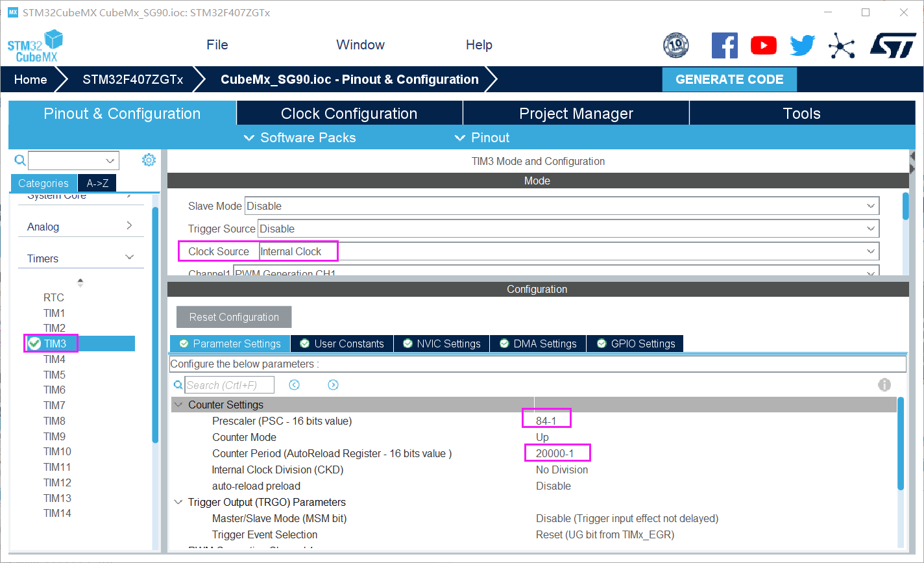Open the categories settings gear icon
The height and width of the screenshot is (563, 924).
click(x=149, y=160)
